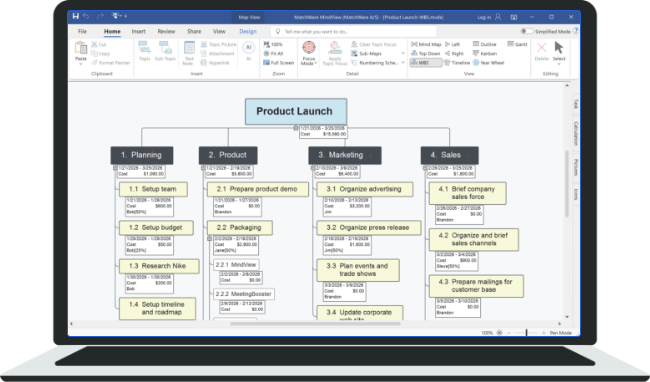650x382 pixels.
Task: Click Pen Mode in status bar
Action: coord(560,333)
